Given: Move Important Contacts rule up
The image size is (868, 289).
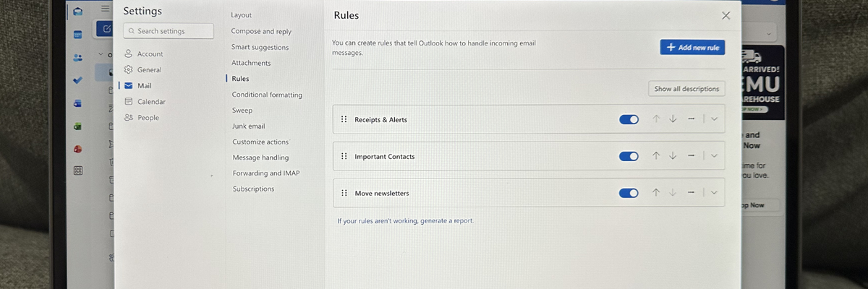Looking at the screenshot, I should click(x=656, y=155).
